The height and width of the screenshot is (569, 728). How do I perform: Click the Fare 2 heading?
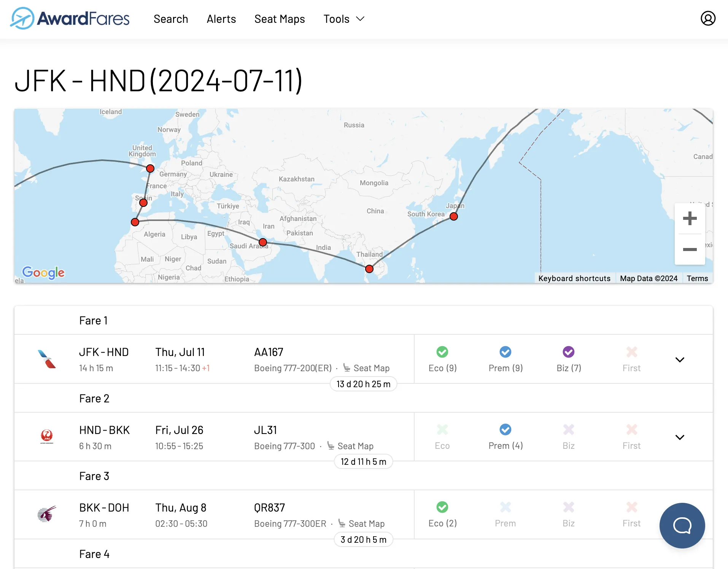pyautogui.click(x=94, y=398)
